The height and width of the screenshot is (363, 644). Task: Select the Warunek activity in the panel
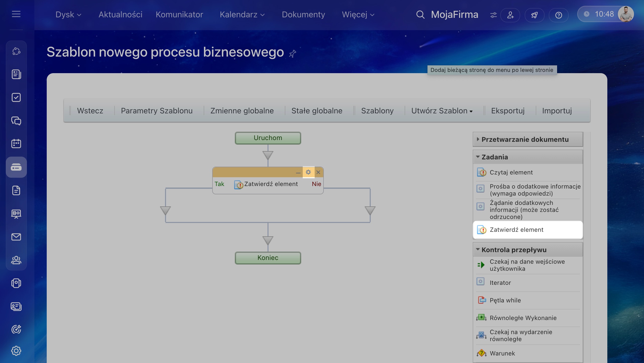(x=502, y=353)
